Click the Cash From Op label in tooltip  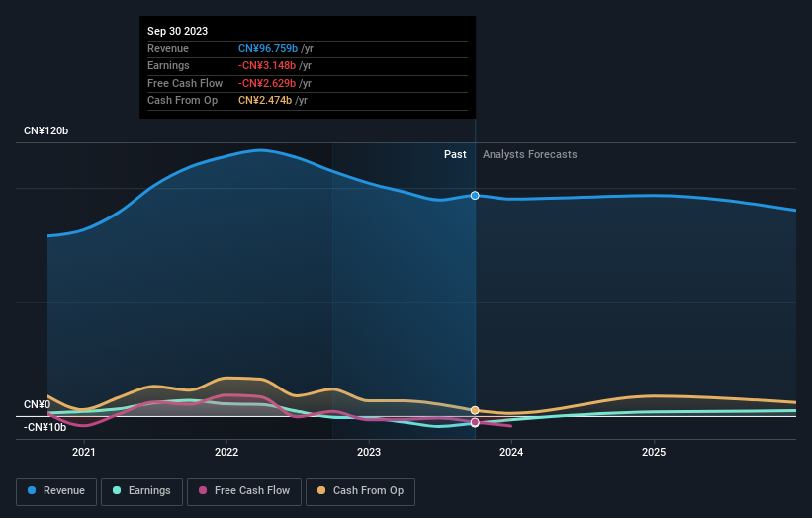182,101
